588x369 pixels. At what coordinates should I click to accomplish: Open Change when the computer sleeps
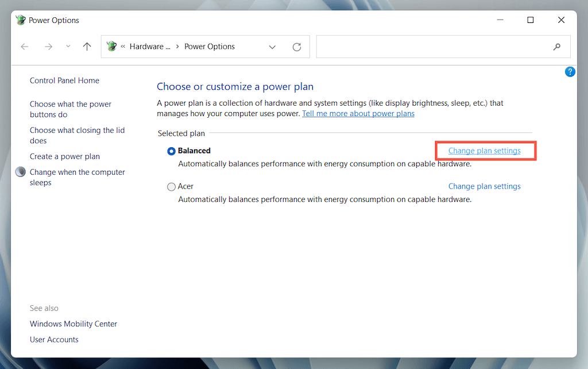pyautogui.click(x=78, y=177)
